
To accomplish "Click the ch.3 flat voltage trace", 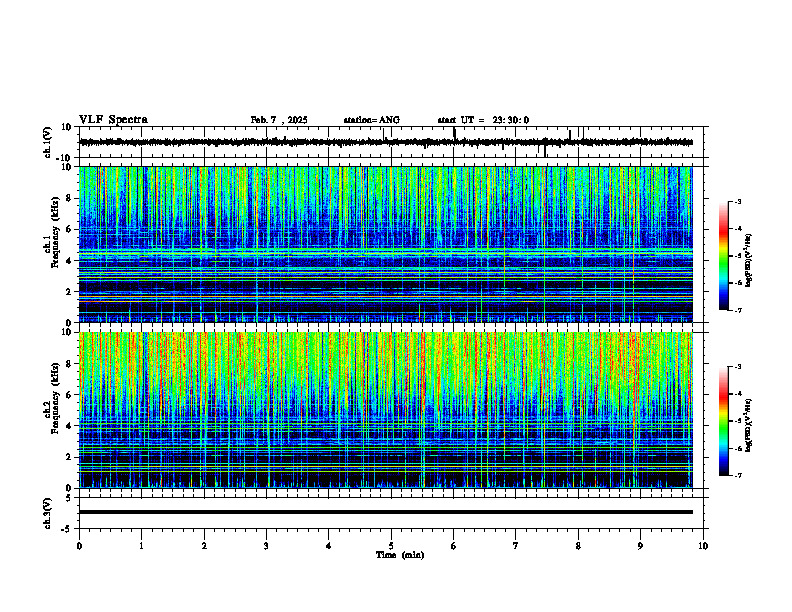I will click(x=386, y=512).
